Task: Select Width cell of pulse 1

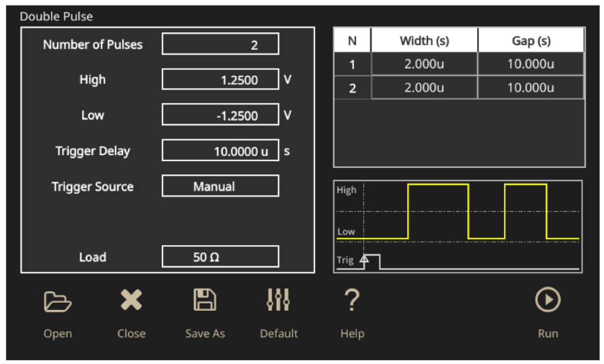Action: tap(424, 64)
